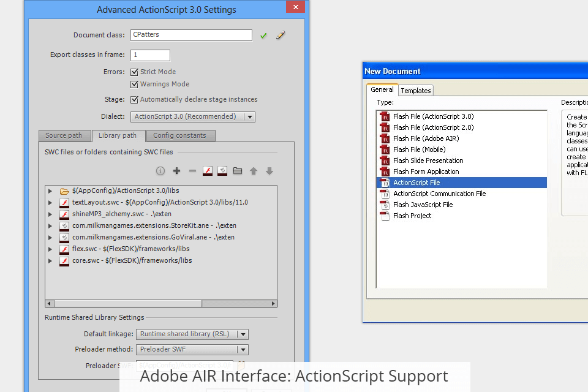Screen dimensions: 588x392
Task: Expand the flex.swc entry arrow
Action: (x=50, y=249)
